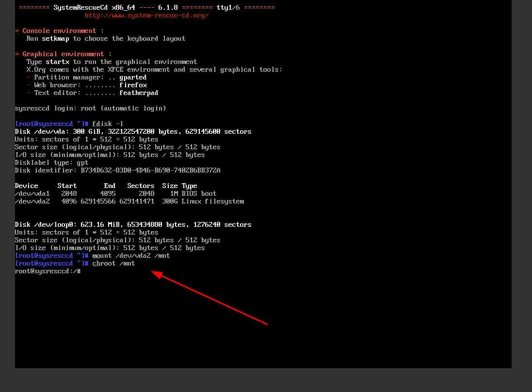The image size is (532, 392).
Task: Select "/dev/vda1" in the partition table
Action: pyautogui.click(x=32, y=194)
